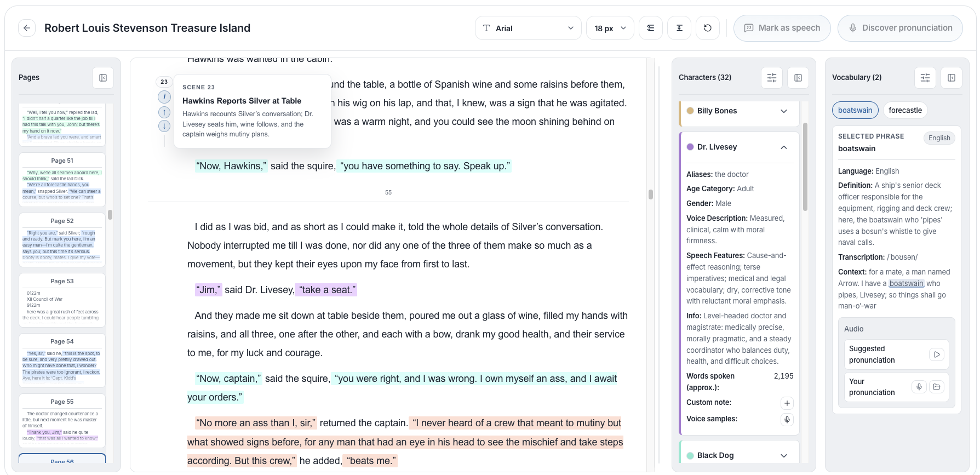Click the reading pane scrollbar
The width and height of the screenshot is (980, 475).
650,194
